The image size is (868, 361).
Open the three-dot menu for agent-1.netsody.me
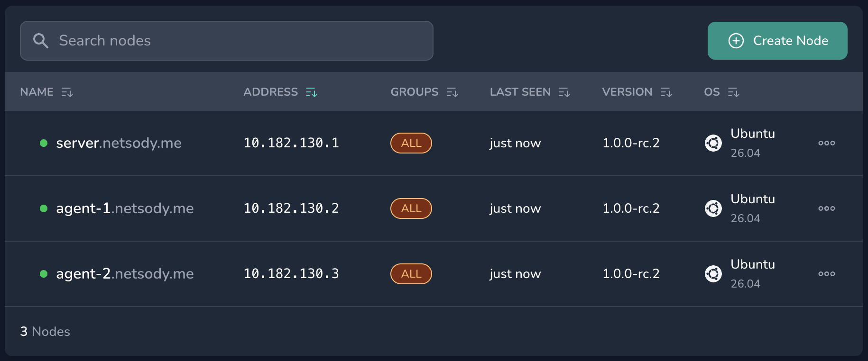click(x=827, y=208)
